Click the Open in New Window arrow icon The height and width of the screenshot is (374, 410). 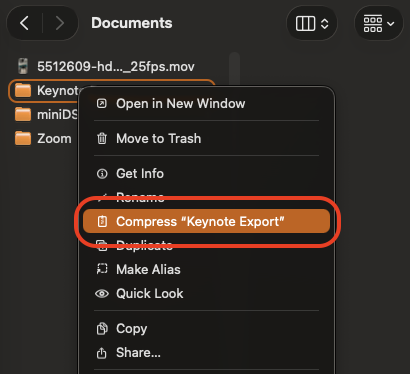[102, 104]
